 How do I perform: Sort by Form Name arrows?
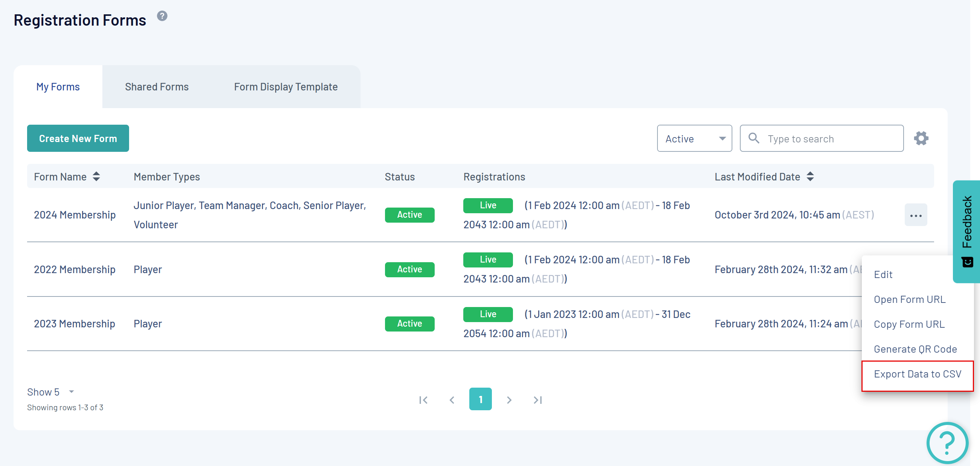(x=96, y=177)
